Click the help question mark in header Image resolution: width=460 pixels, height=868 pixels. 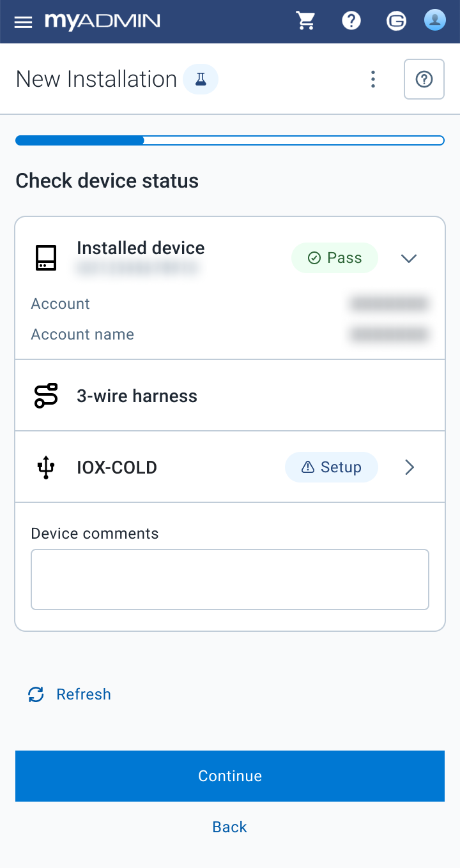pyautogui.click(x=351, y=21)
